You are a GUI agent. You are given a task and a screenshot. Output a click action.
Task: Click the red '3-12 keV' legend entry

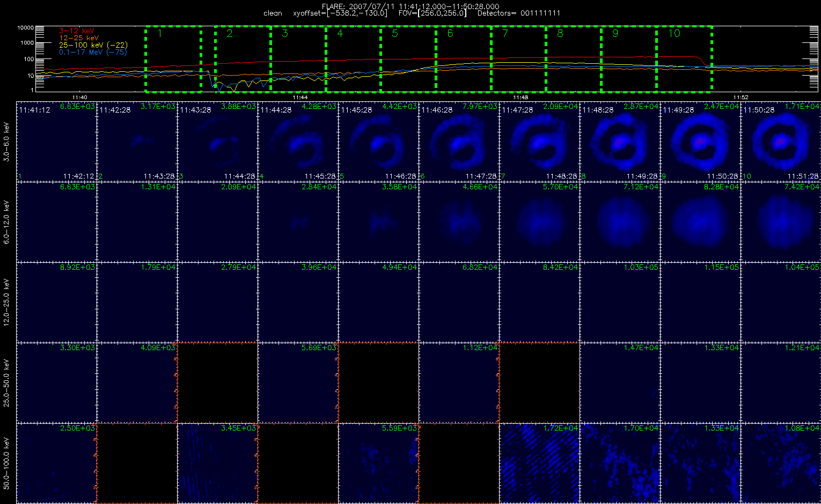(x=77, y=32)
